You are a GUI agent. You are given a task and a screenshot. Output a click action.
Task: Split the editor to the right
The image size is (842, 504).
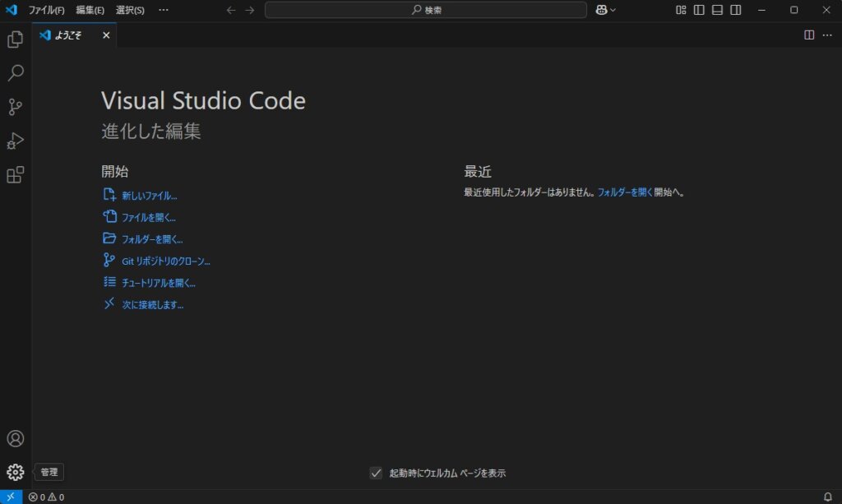tap(809, 35)
